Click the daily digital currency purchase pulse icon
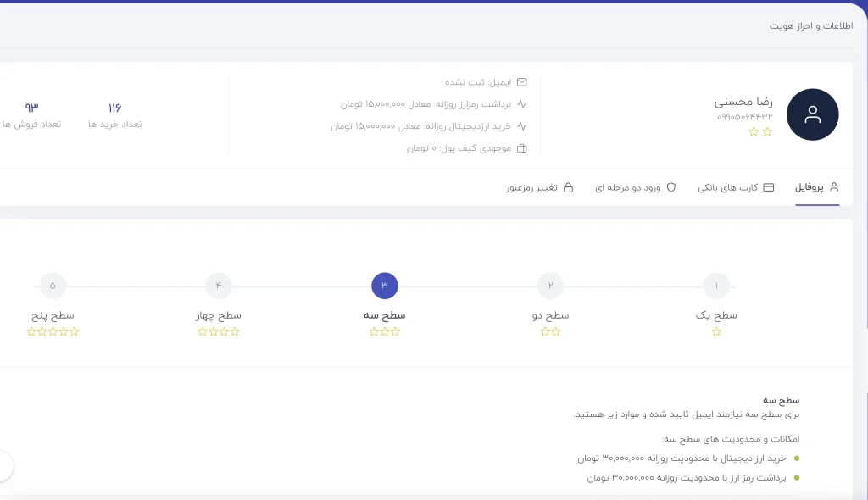 click(522, 125)
